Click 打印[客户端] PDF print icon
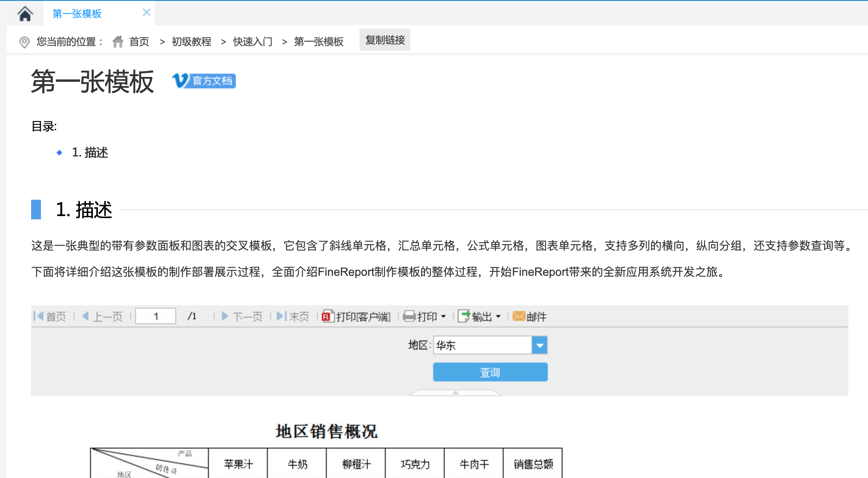 pos(328,316)
